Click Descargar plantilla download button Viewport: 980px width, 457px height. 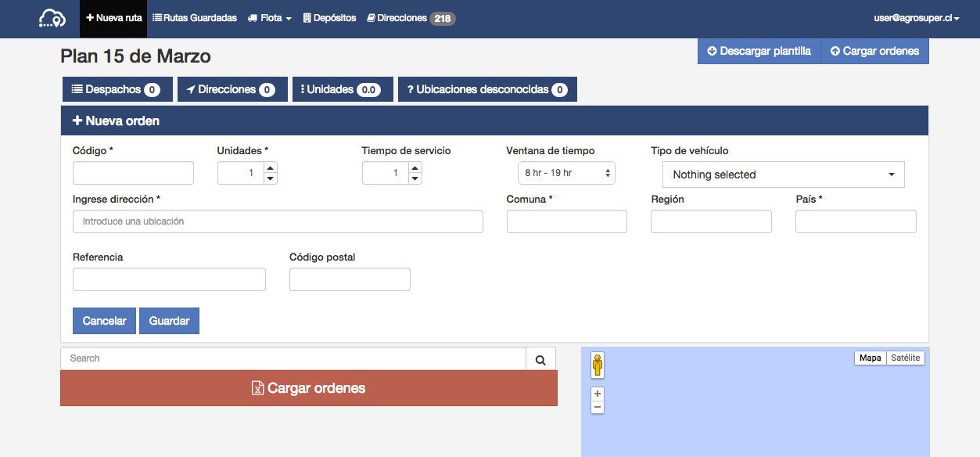coord(759,51)
